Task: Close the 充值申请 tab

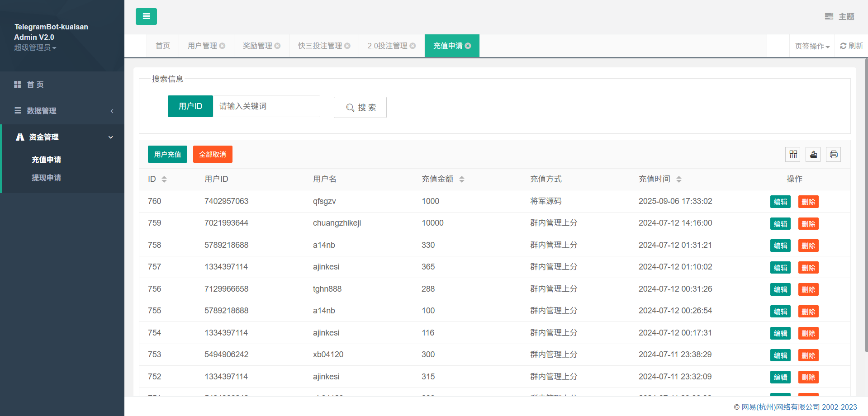Action: [x=468, y=46]
